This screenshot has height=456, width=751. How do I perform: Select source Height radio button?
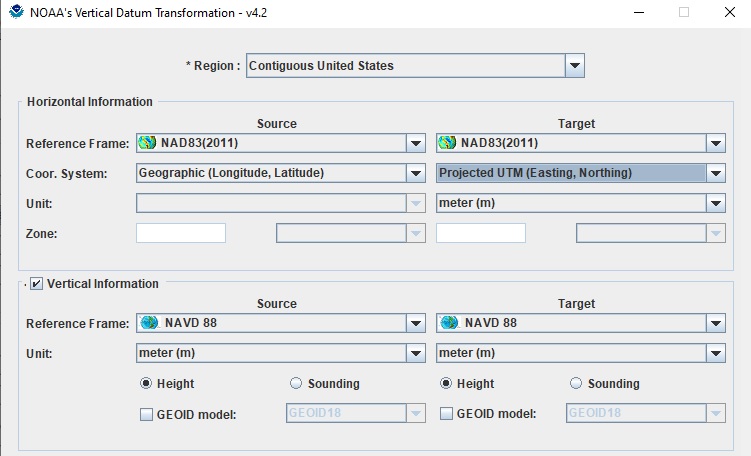146,383
